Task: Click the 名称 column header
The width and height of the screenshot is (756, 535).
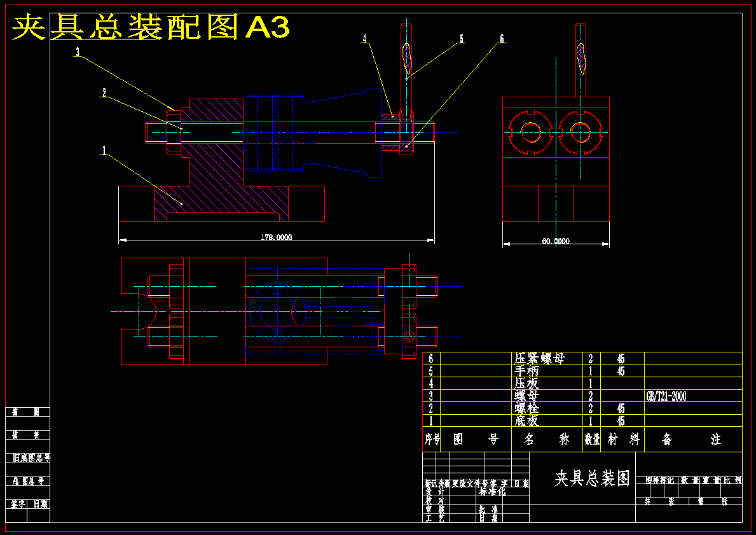Action: [x=547, y=439]
